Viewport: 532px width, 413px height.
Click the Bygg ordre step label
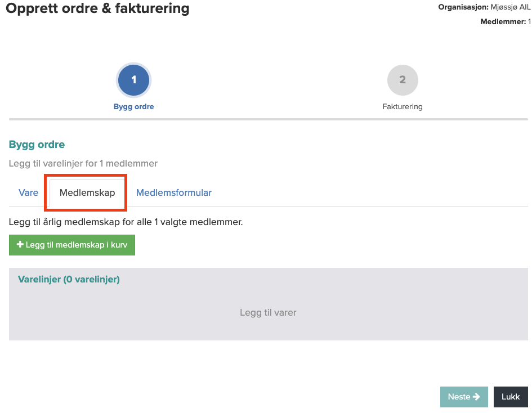(133, 106)
